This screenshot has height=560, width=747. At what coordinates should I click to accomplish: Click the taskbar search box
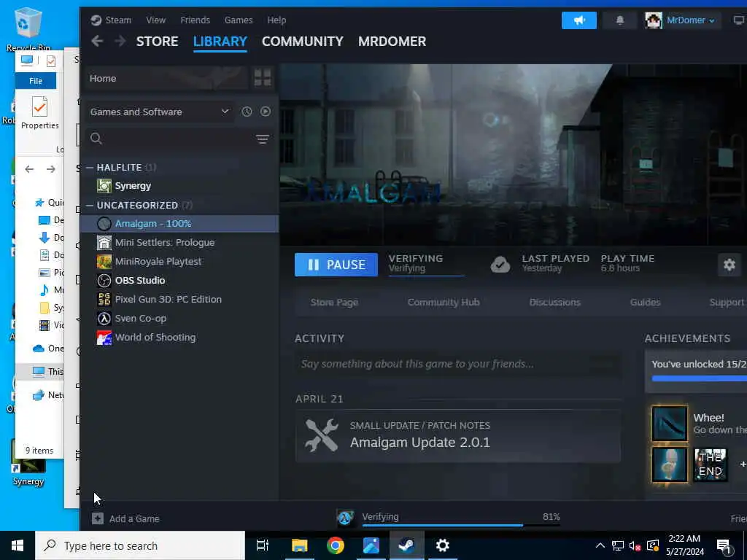pos(140,545)
